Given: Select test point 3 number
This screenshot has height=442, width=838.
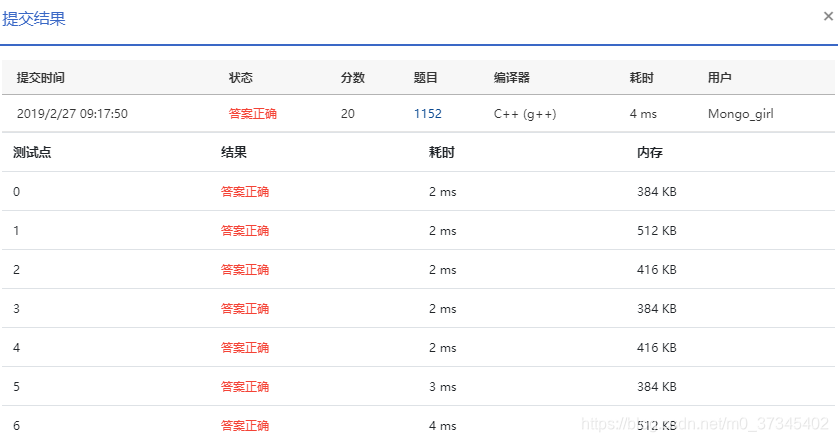Looking at the screenshot, I should coord(17,309).
